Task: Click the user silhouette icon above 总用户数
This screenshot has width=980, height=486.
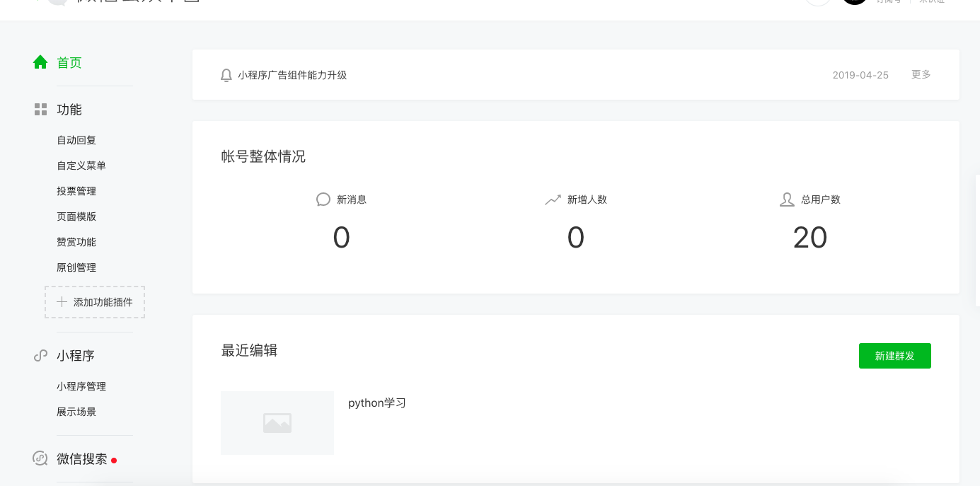Action: [x=787, y=199]
